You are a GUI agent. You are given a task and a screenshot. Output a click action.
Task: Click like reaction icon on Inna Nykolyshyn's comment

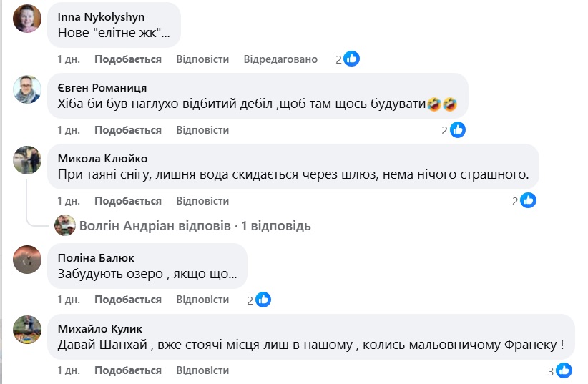[351, 59]
